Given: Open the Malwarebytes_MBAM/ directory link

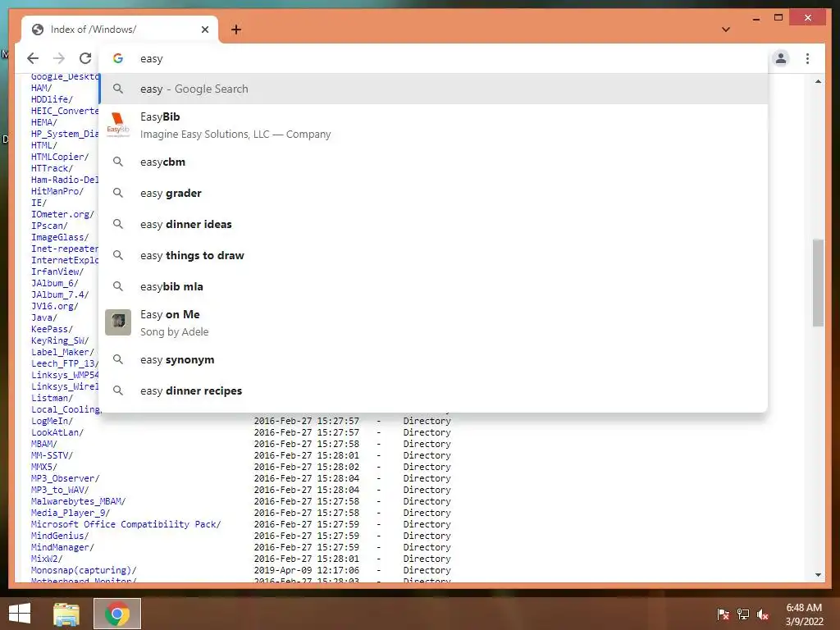Looking at the screenshot, I should [78, 501].
